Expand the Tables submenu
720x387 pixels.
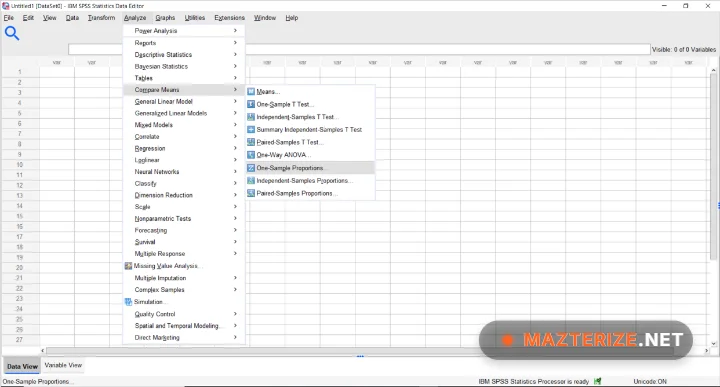pos(184,78)
